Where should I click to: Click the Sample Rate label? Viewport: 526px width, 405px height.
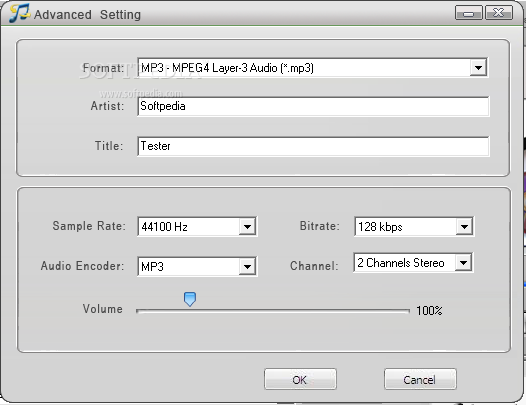[x=89, y=226]
